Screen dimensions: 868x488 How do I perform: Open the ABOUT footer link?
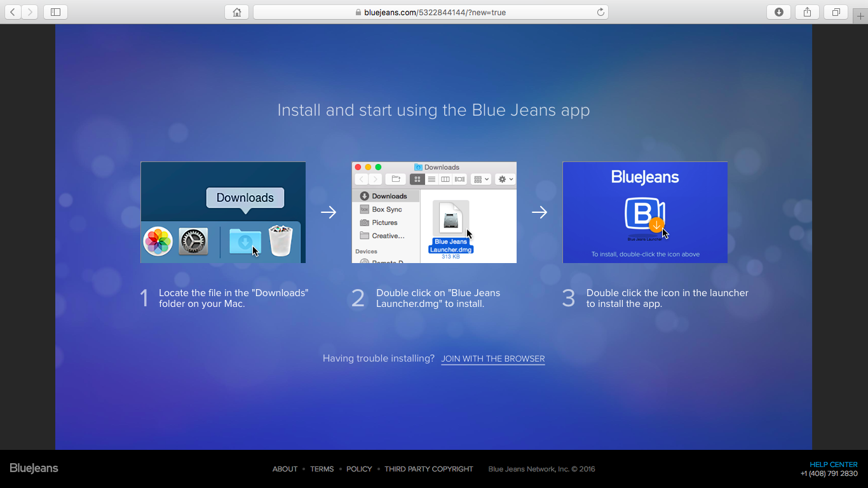pos(285,469)
